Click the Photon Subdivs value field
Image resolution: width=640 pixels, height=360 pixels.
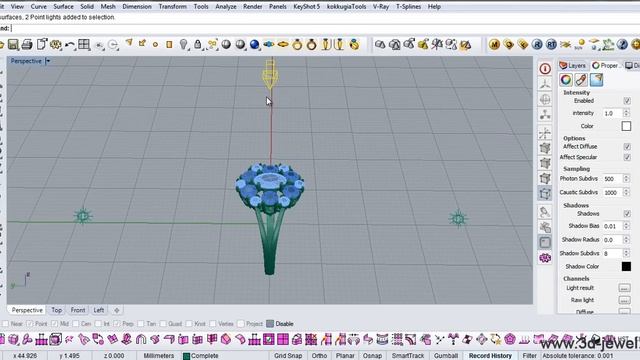pos(612,179)
